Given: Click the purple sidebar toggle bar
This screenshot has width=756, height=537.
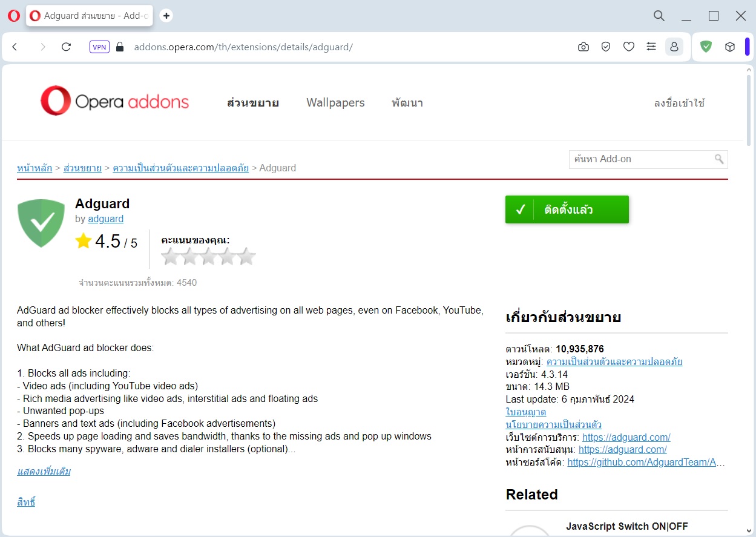Looking at the screenshot, I should coord(748,47).
